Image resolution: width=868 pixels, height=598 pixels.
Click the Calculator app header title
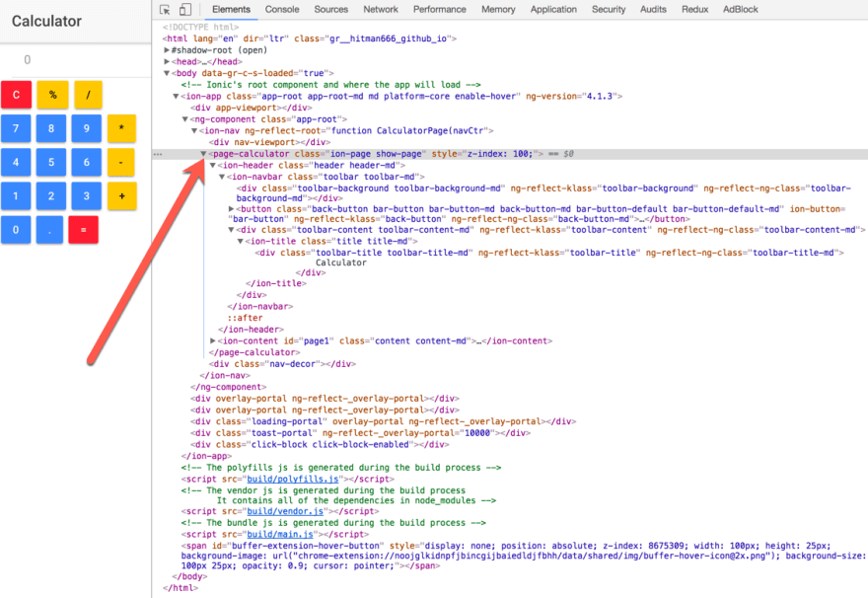(x=46, y=21)
